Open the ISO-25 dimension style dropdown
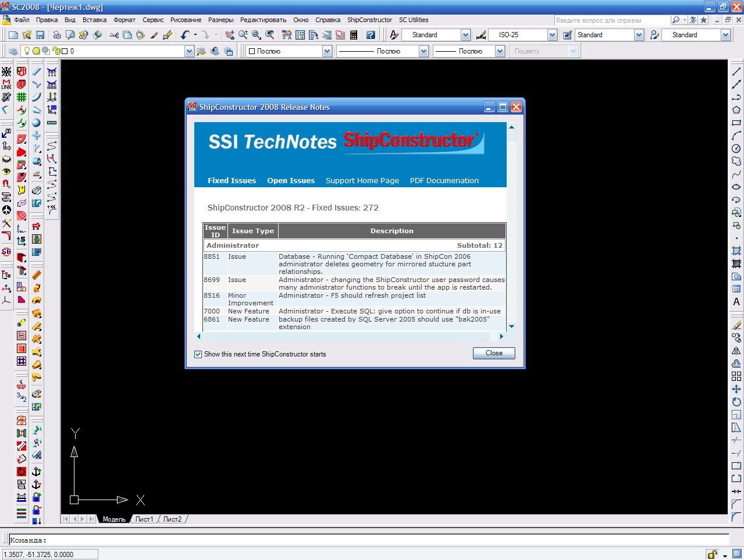The width and height of the screenshot is (744, 560). point(551,35)
